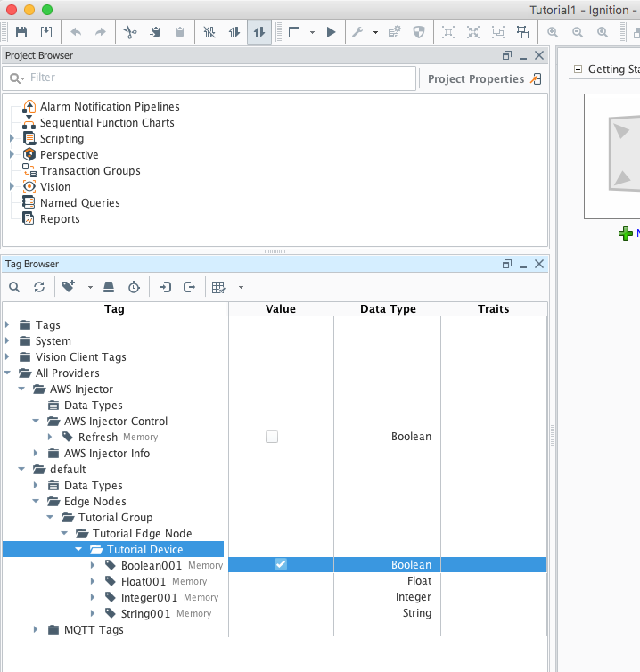The width and height of the screenshot is (640, 672).
Task: Click the Export tags arrow icon
Action: (189, 287)
